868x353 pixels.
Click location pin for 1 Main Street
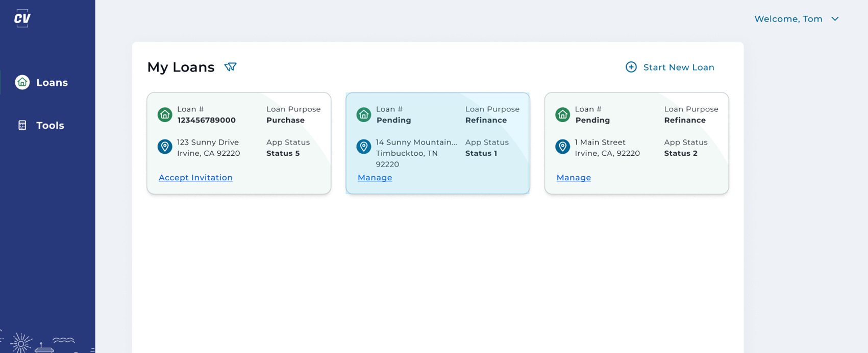(562, 147)
